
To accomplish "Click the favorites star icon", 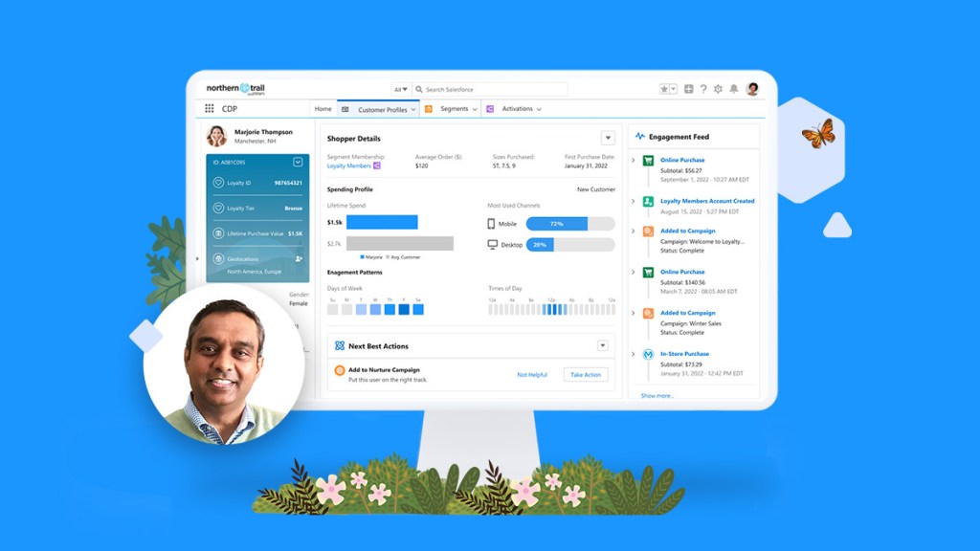I will 664,89.
